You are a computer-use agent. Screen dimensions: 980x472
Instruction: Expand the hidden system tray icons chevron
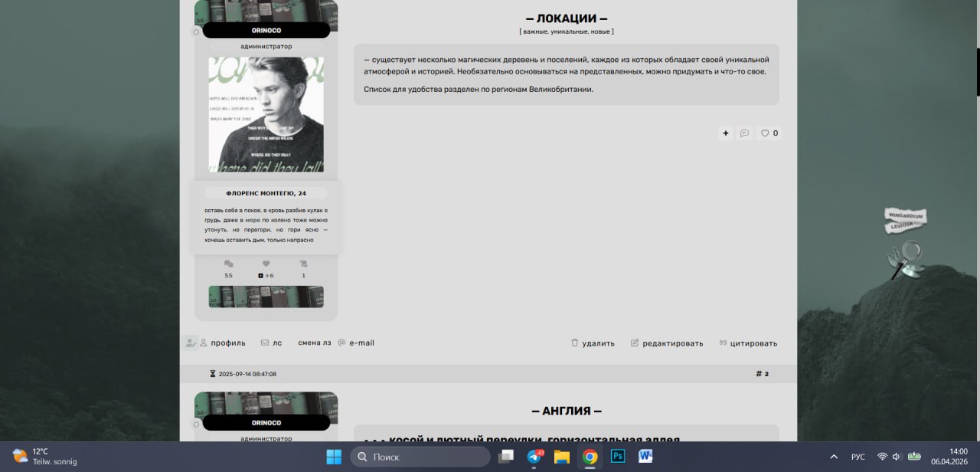point(834,457)
